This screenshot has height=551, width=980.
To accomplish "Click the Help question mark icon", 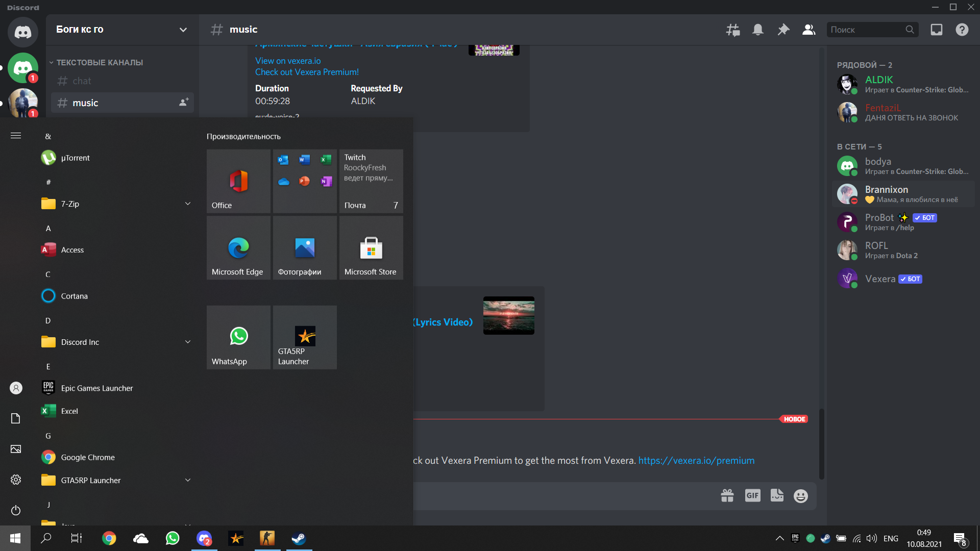I will tap(962, 30).
